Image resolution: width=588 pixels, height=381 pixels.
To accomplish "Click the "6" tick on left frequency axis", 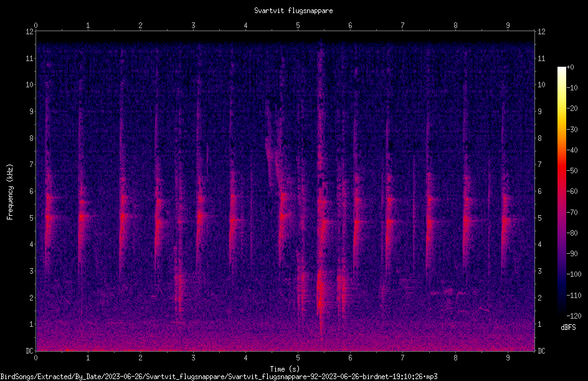I will point(32,191).
